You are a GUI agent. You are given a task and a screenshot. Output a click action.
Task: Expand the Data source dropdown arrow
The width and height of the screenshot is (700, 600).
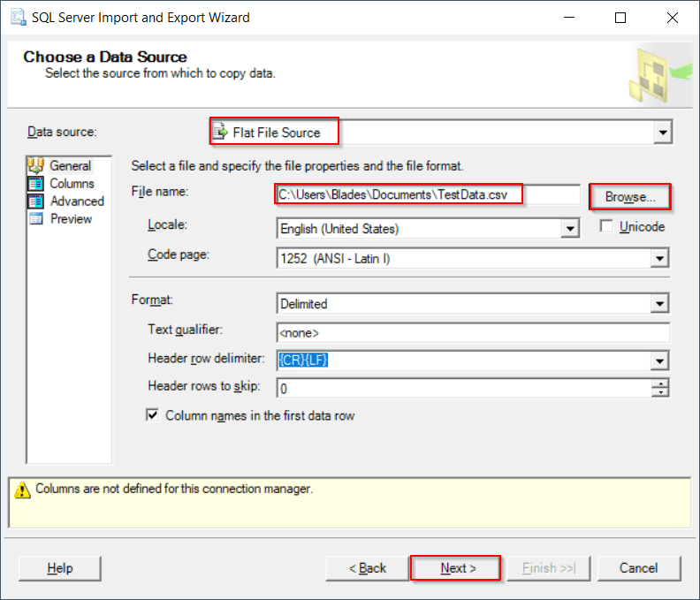point(663,133)
